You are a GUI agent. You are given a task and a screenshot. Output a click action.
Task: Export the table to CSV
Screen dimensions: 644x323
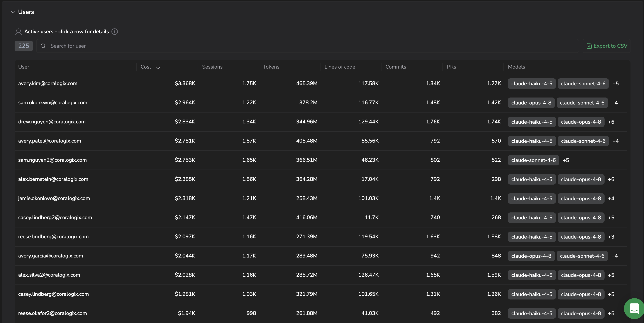607,46
